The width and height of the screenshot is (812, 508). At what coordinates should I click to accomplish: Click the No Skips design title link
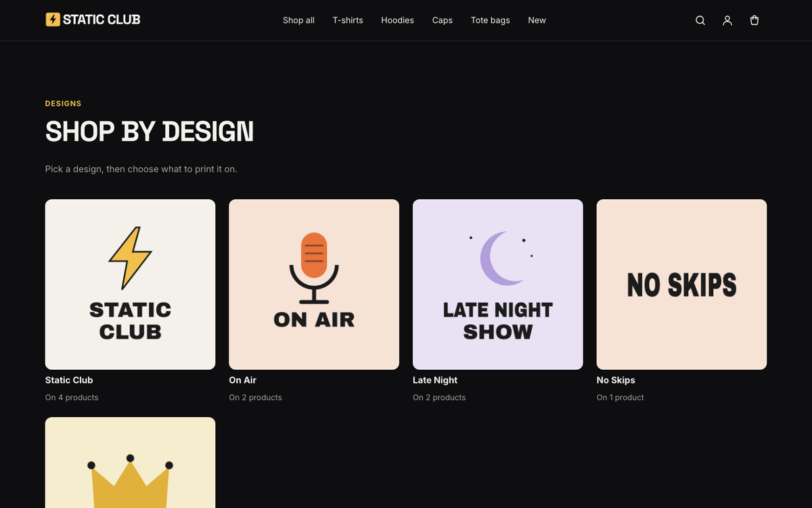point(616,380)
